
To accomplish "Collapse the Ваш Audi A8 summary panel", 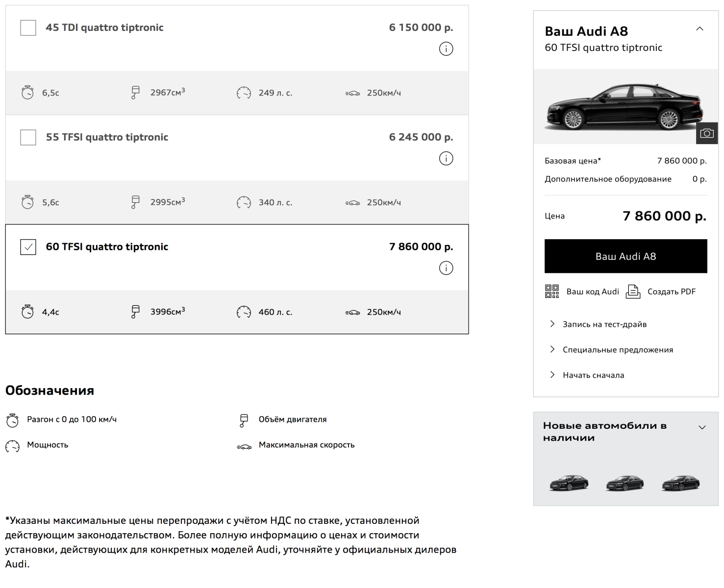I will [699, 29].
